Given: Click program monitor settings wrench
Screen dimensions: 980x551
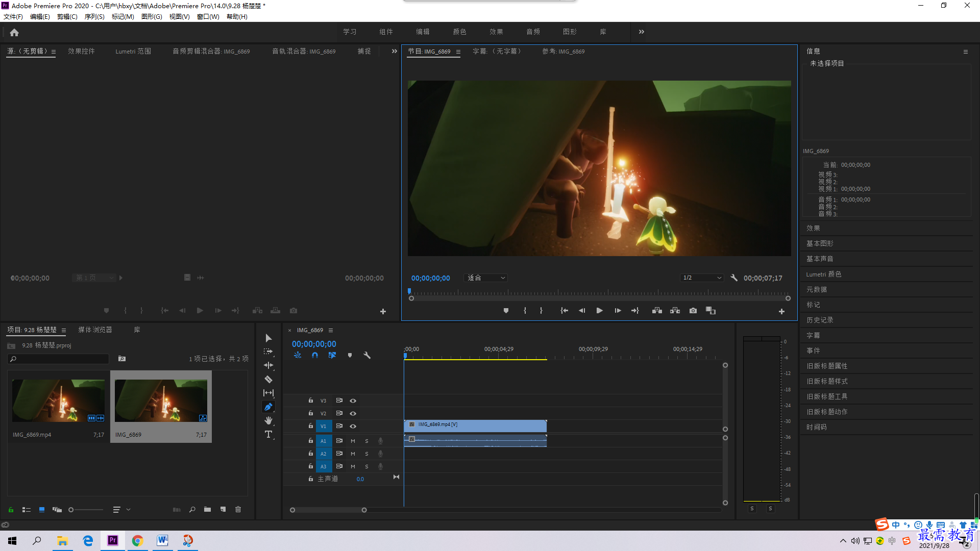Looking at the screenshot, I should click(734, 278).
